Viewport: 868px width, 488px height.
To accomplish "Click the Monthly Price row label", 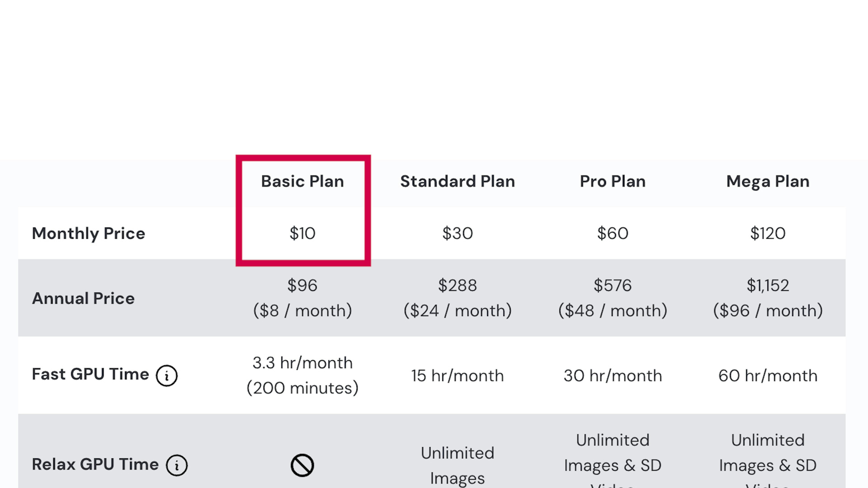I will (88, 233).
